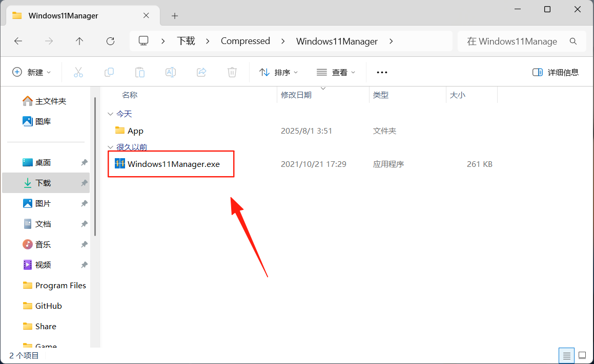Switch to details list view in status bar

coord(566,355)
